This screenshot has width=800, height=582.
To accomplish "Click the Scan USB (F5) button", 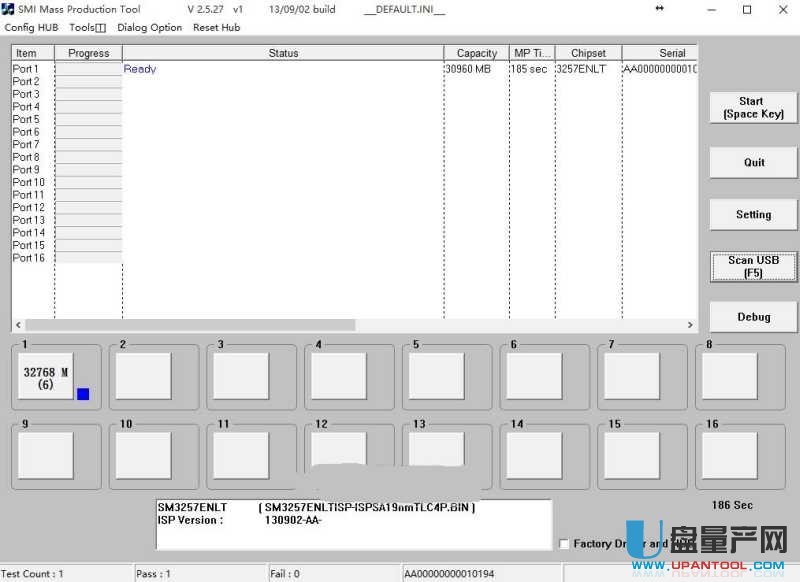I will (753, 266).
